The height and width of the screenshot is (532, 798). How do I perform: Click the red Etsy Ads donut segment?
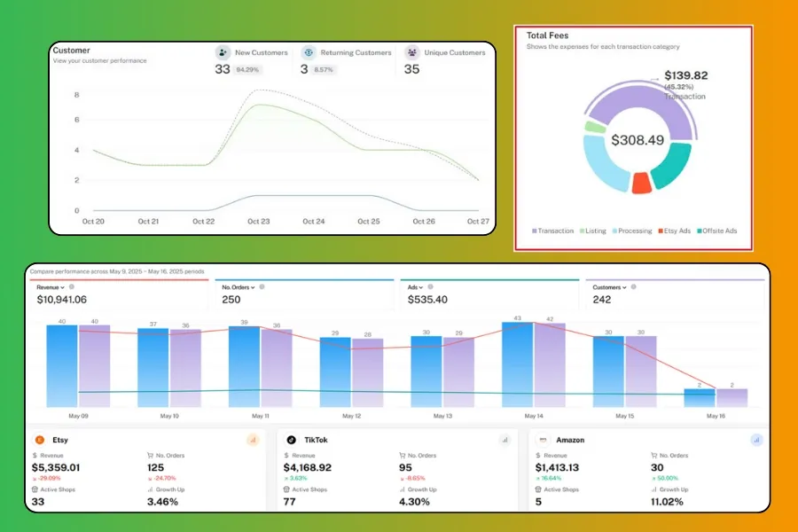641,184
